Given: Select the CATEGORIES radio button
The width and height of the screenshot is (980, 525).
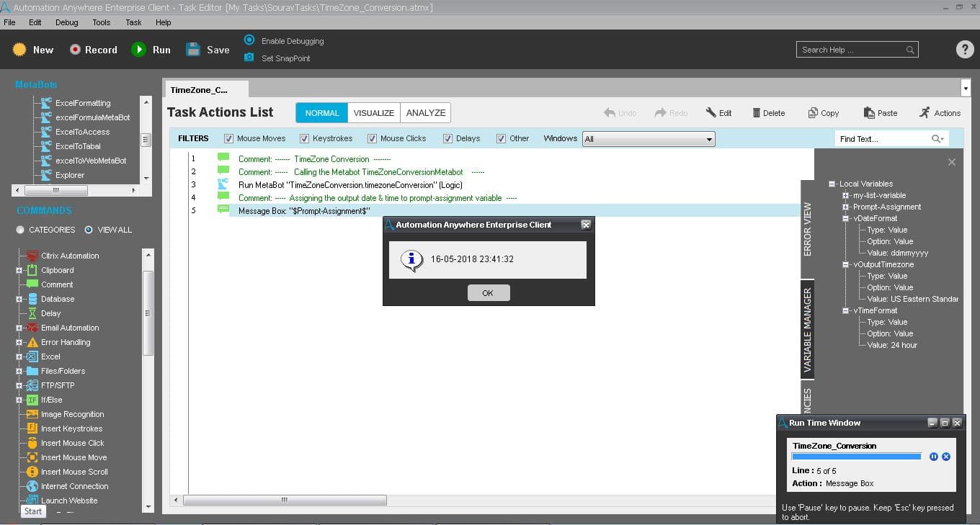Looking at the screenshot, I should (x=20, y=230).
